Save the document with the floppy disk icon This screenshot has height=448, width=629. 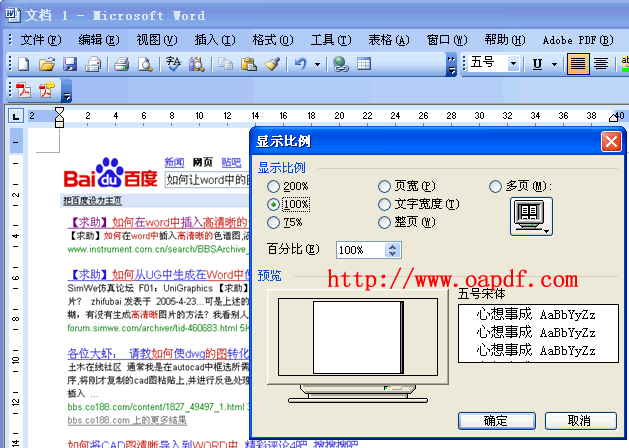[x=70, y=64]
